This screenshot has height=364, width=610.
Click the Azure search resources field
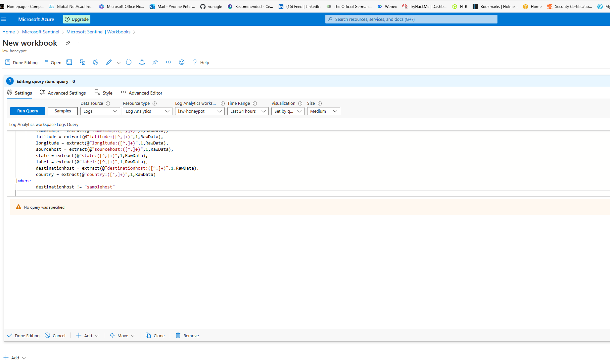[411, 19]
